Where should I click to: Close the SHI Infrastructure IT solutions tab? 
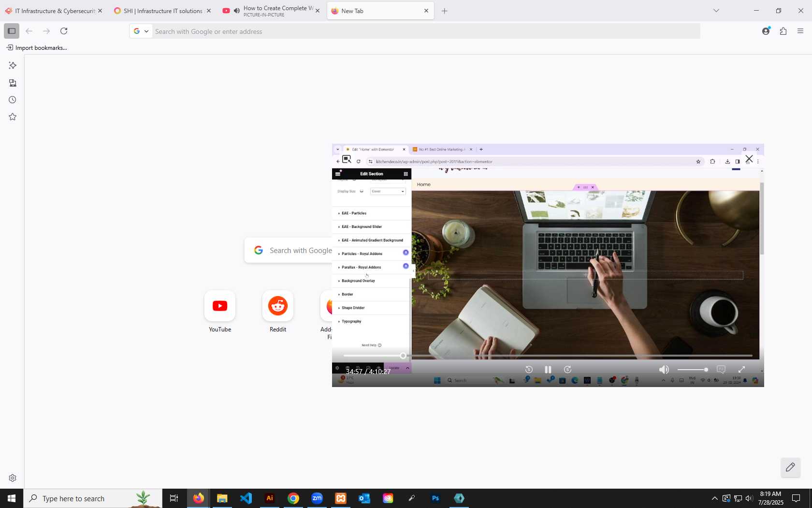[x=209, y=11]
